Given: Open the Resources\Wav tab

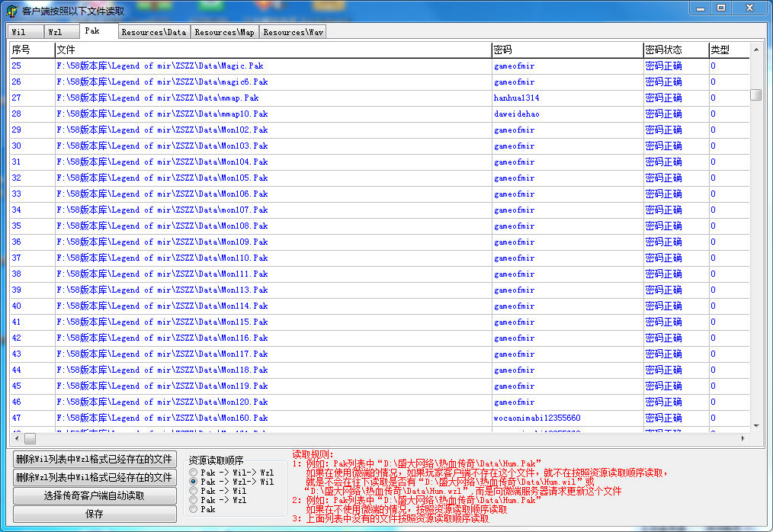Looking at the screenshot, I should 293,32.
